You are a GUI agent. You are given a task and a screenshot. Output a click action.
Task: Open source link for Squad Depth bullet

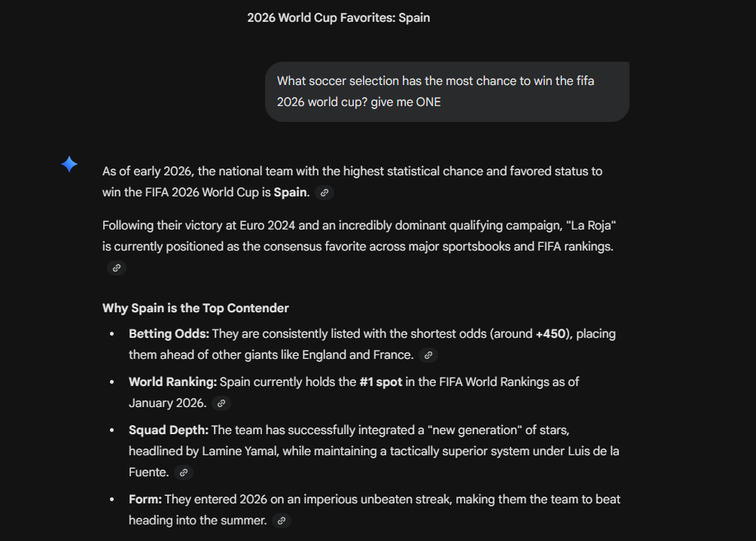click(x=184, y=473)
